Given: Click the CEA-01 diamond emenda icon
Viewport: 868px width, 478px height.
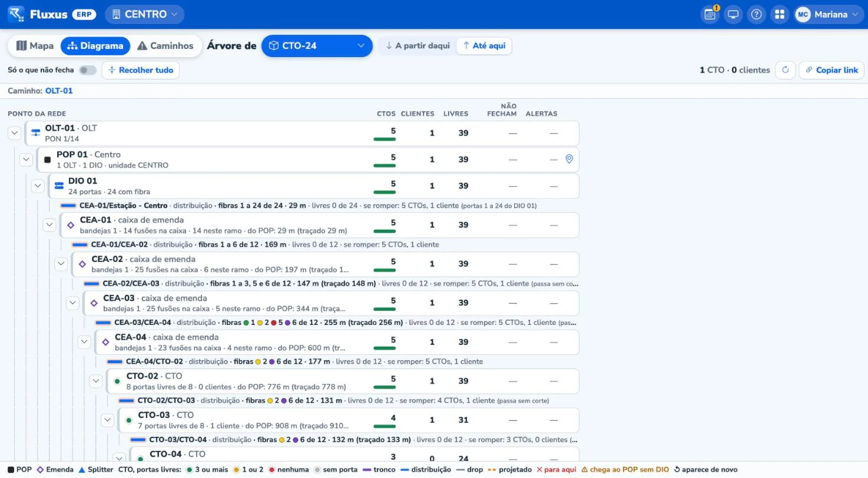Looking at the screenshot, I should tap(71, 225).
